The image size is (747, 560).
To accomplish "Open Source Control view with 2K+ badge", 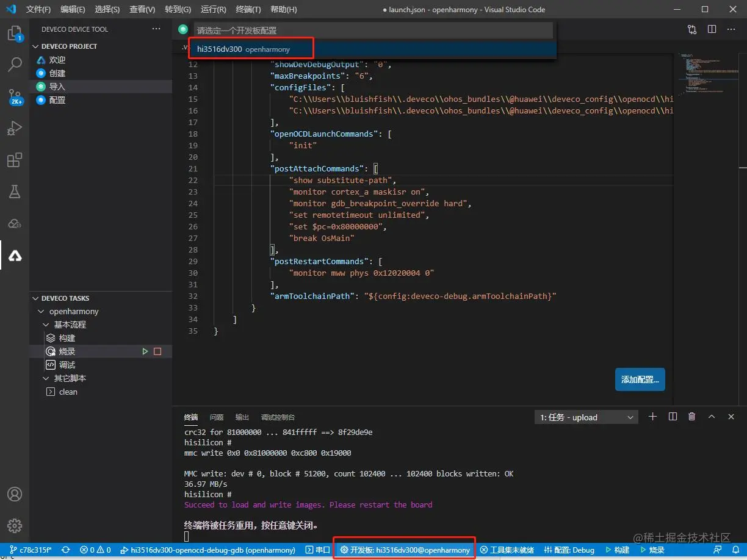I will click(x=15, y=96).
